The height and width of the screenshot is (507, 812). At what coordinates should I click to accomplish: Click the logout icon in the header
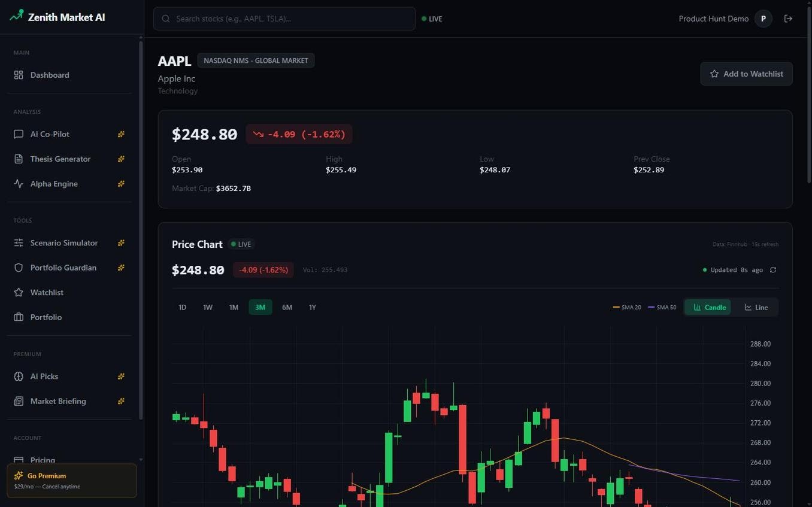point(789,19)
